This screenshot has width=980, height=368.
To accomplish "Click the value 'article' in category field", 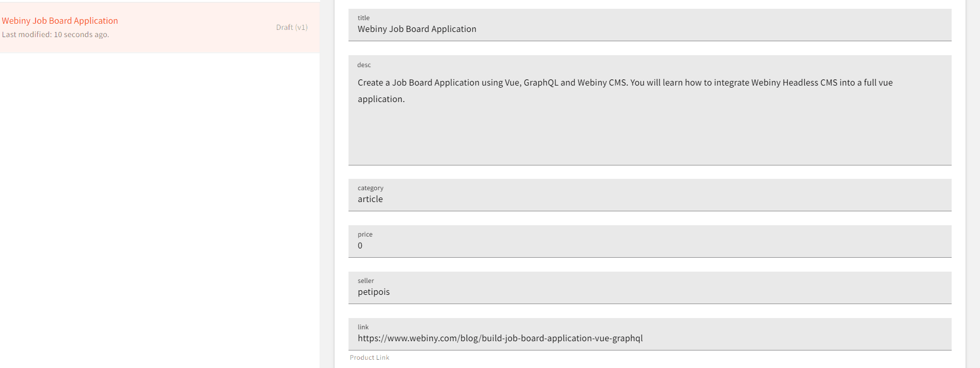I will point(370,199).
